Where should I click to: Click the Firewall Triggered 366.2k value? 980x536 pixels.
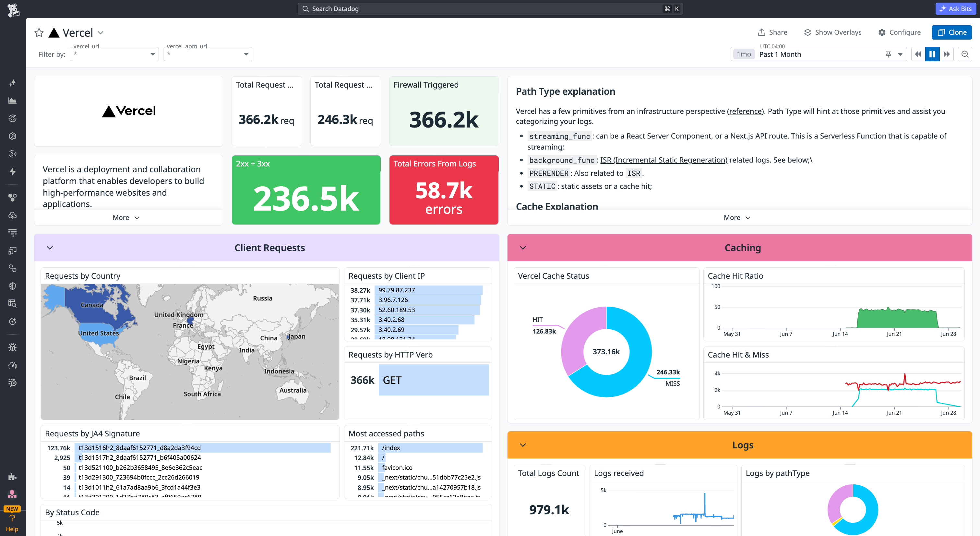[444, 119]
